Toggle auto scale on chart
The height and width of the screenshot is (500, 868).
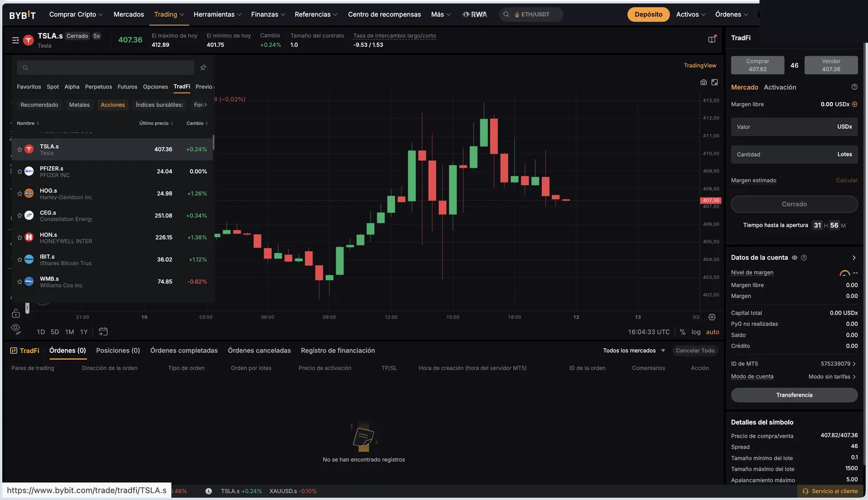(x=713, y=332)
